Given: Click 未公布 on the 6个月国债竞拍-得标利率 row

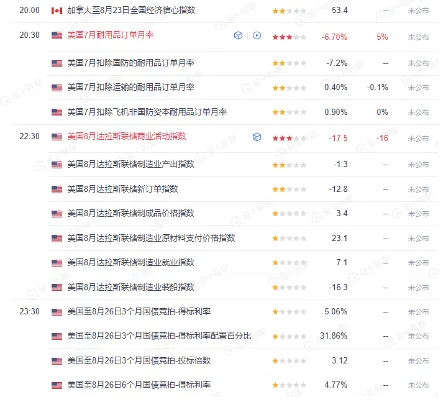Looking at the screenshot, I should [x=418, y=386].
